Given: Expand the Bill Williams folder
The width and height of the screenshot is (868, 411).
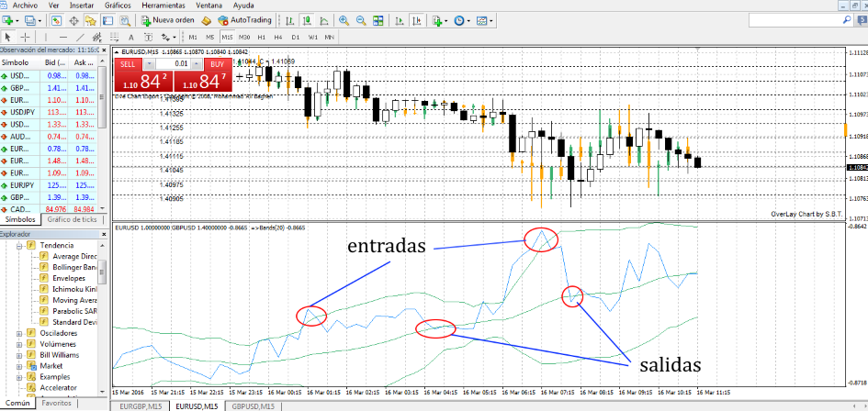Looking at the screenshot, I should tap(19, 354).
